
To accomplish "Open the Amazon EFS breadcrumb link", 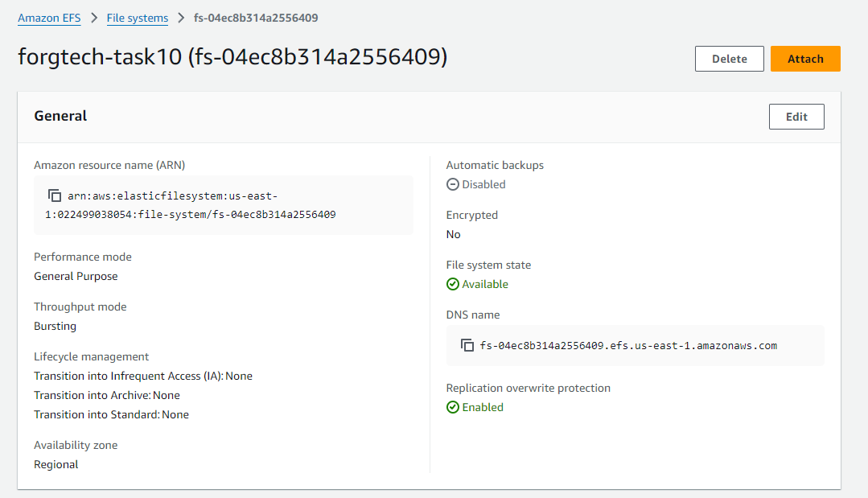I will click(49, 18).
